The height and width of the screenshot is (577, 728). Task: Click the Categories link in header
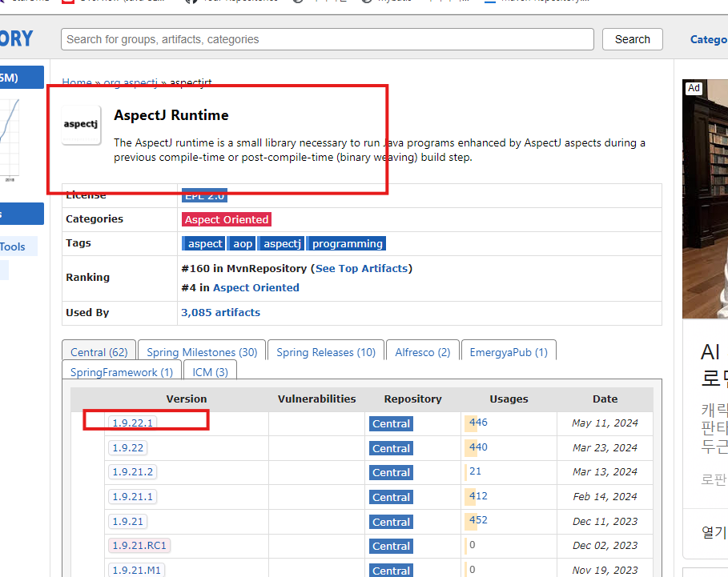coord(709,39)
